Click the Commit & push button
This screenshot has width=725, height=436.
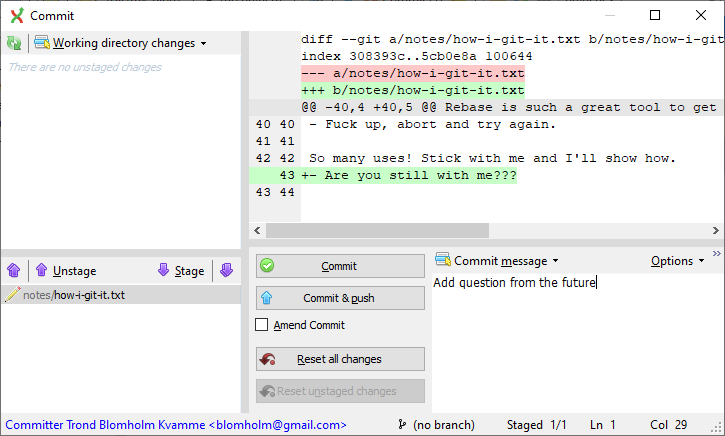coord(340,298)
